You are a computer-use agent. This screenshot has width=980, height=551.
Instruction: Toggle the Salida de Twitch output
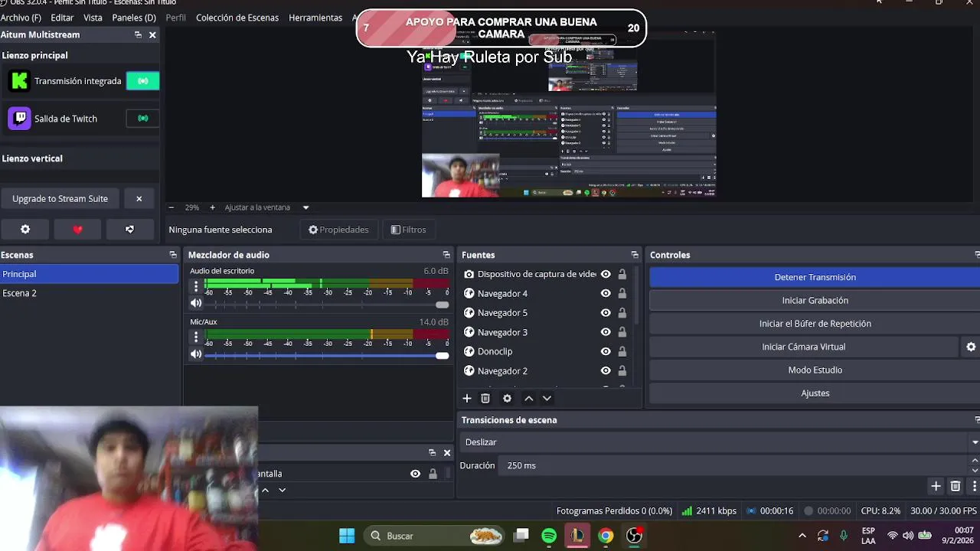(142, 119)
